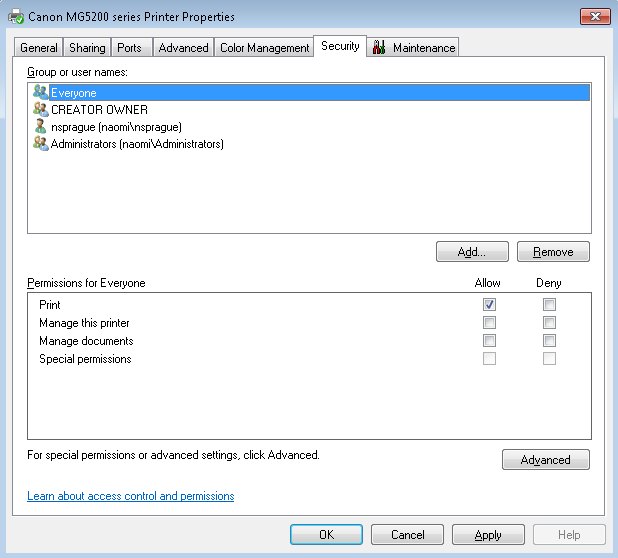618x558 pixels.
Task: Open Learn about access control link
Action: pos(131,496)
